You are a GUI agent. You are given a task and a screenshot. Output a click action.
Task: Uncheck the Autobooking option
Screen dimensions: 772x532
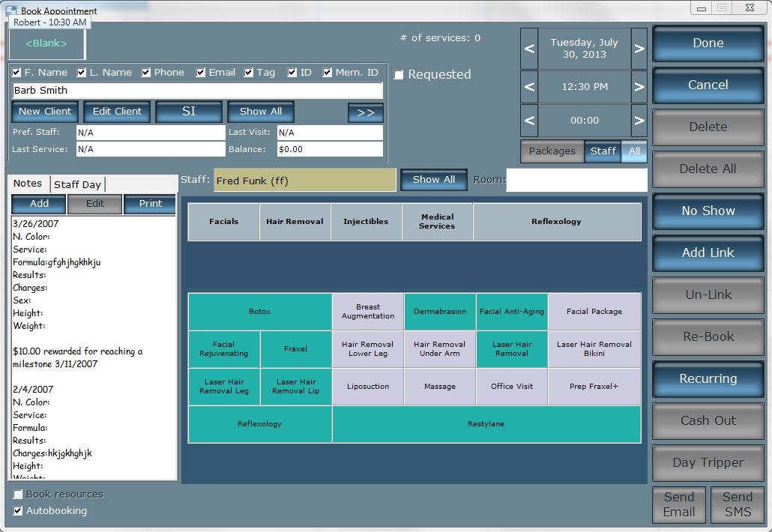(19, 511)
